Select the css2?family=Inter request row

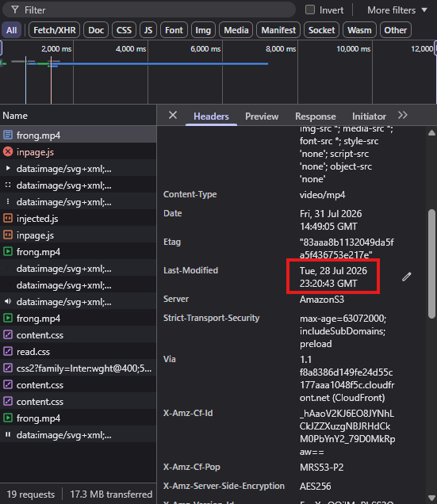coord(79,368)
